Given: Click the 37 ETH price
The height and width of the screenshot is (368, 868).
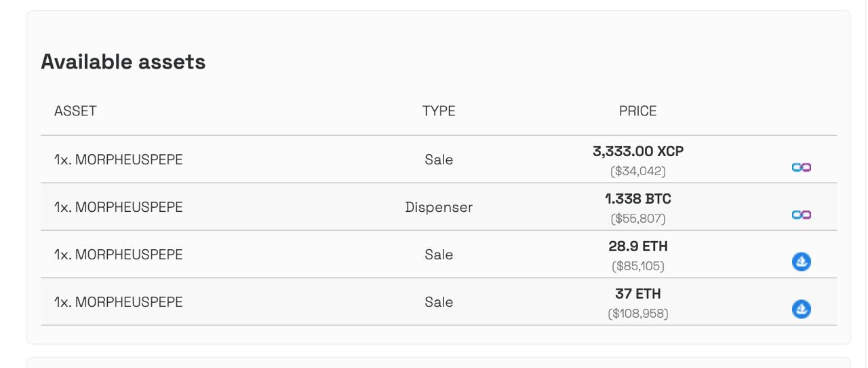Looking at the screenshot, I should [x=638, y=294].
